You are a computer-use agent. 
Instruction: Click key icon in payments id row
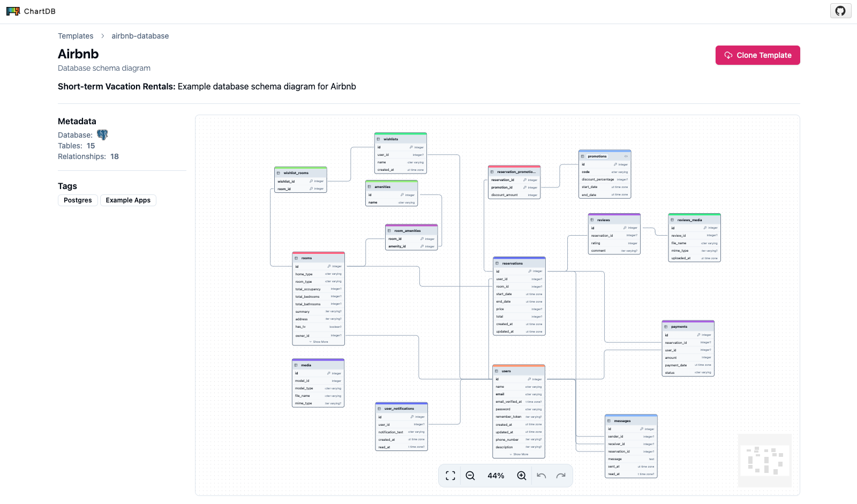(699, 335)
